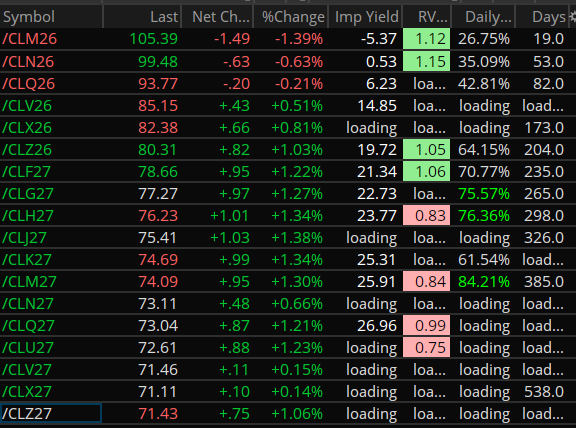Image resolution: width=576 pixels, height=428 pixels.
Task: Select the /CLV27 symbol
Action: (x=27, y=370)
